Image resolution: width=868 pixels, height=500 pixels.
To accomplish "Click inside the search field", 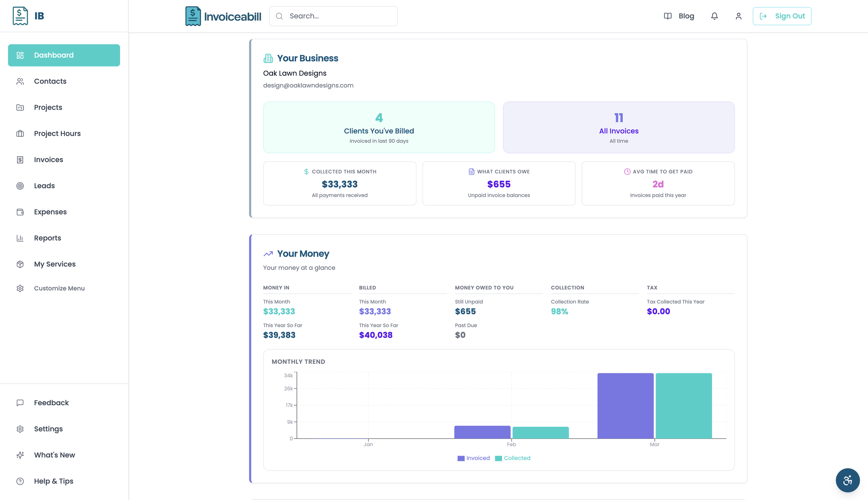I will (333, 16).
